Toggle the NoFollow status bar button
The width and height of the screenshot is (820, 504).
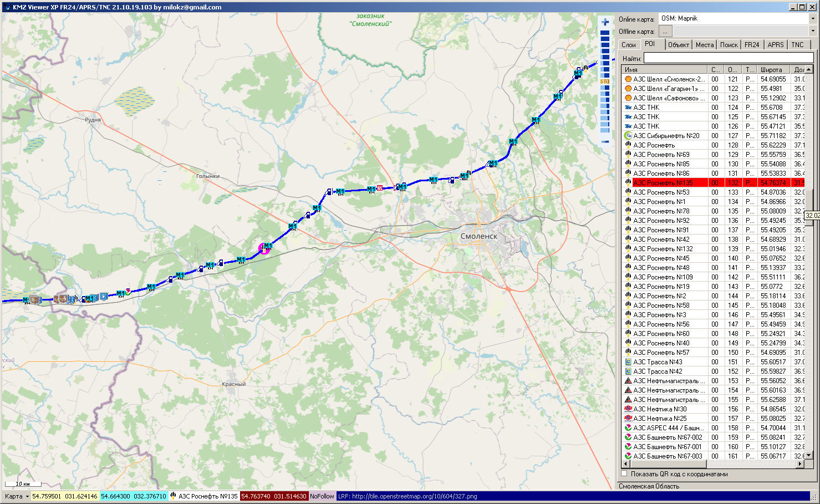pos(322,496)
